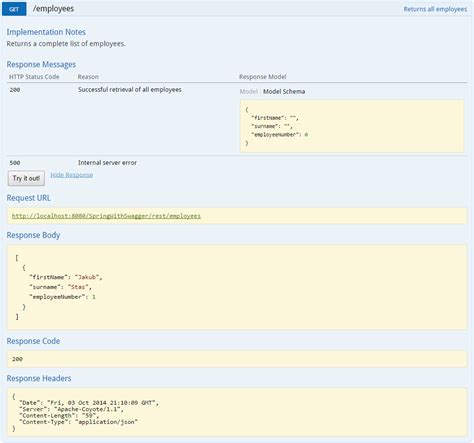Click the Response Code value 200 box
This screenshot has width=474, height=443.
tap(237, 359)
